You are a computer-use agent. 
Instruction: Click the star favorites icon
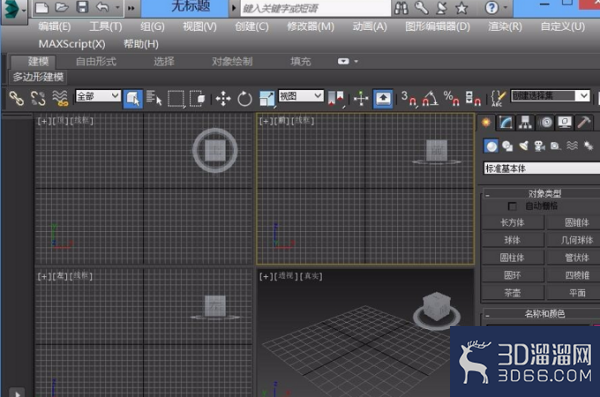(462, 8)
